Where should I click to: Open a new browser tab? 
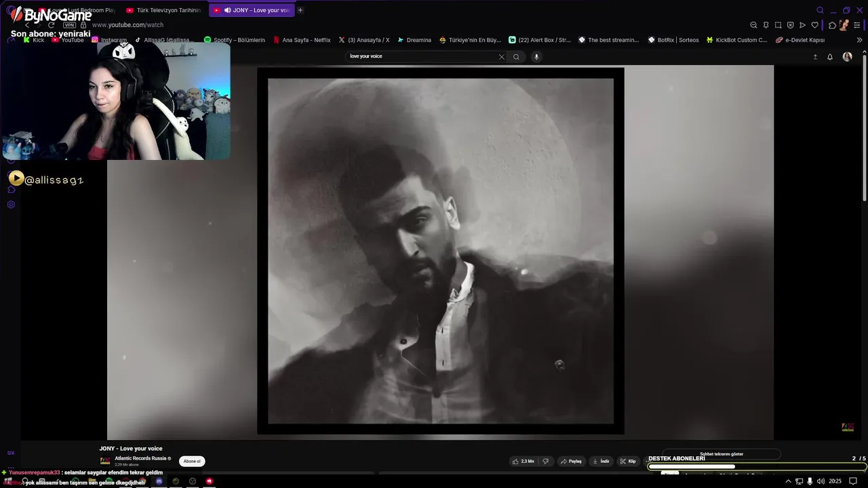300,10
